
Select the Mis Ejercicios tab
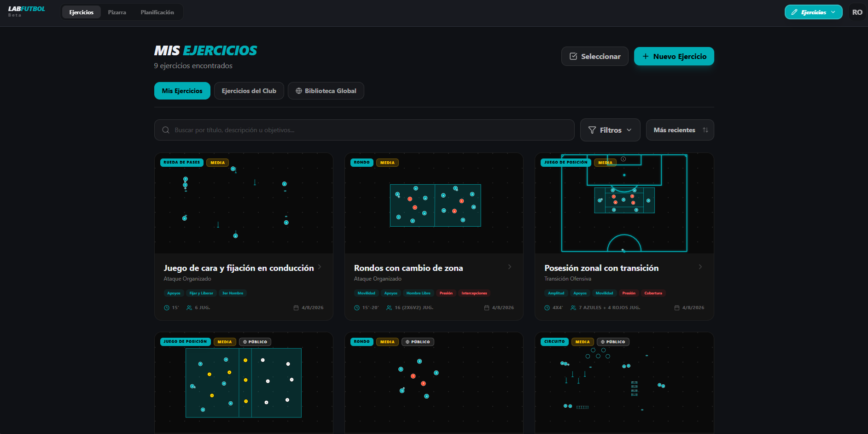[x=182, y=91]
